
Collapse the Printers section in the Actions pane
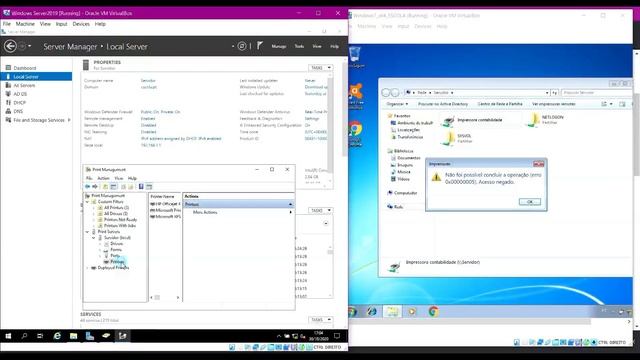[x=290, y=204]
